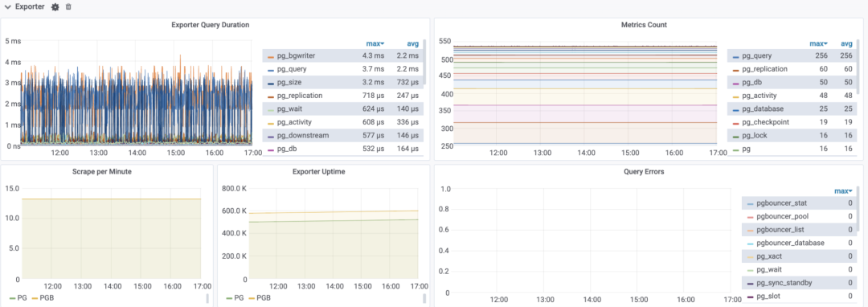Collapse the Exporter row chevron
This screenshot has height=307, width=868.
coord(8,7)
